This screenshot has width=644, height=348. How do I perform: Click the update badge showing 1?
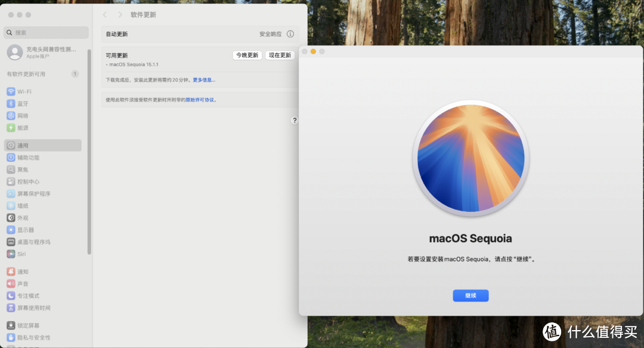pyautogui.click(x=75, y=74)
